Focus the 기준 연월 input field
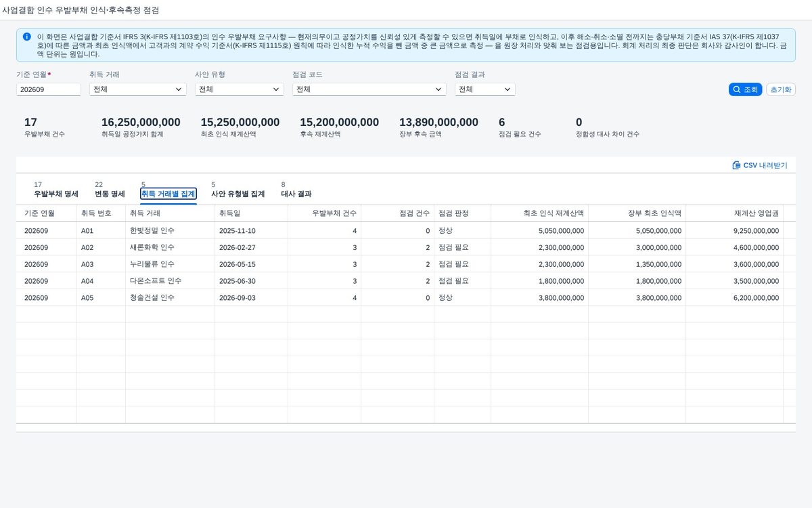 49,89
